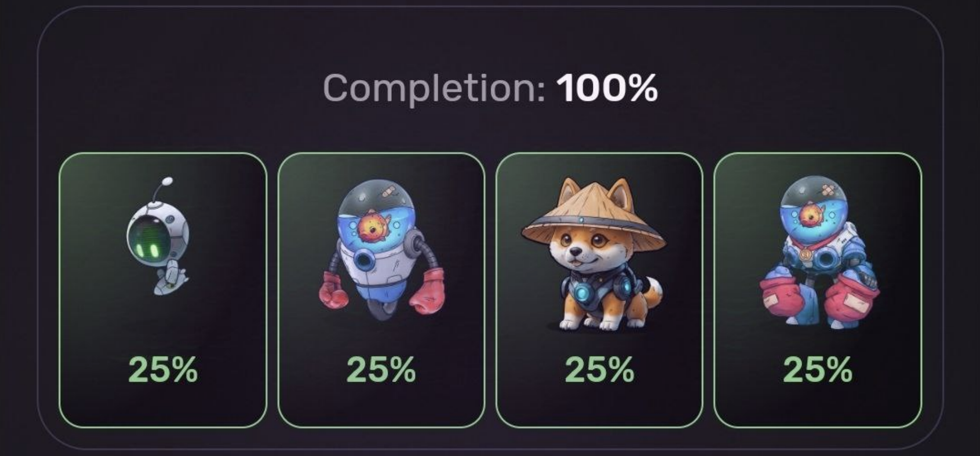This screenshot has width=980, height=456.
Task: Click the 25% label under boxing robot
Action: (381, 370)
